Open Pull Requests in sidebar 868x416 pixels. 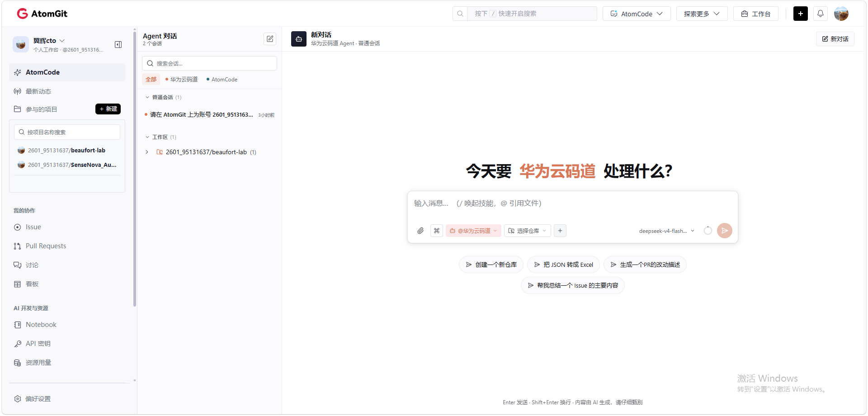pos(67,246)
